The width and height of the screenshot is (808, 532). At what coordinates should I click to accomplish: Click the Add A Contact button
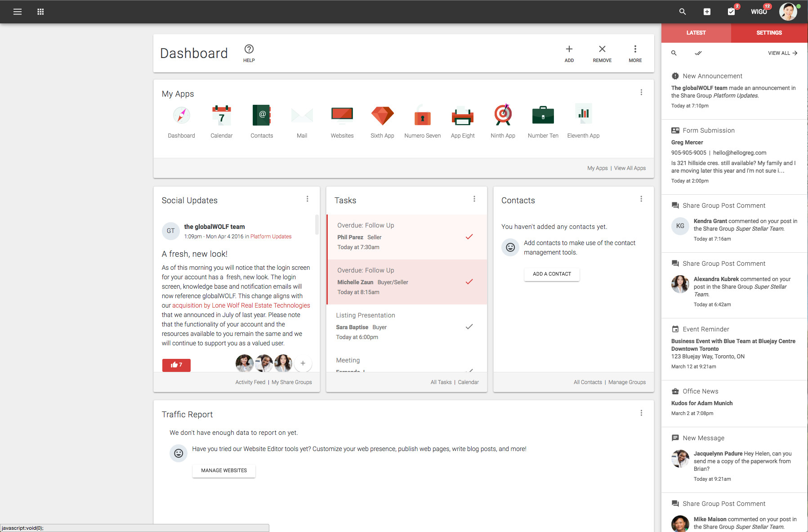[552, 274]
